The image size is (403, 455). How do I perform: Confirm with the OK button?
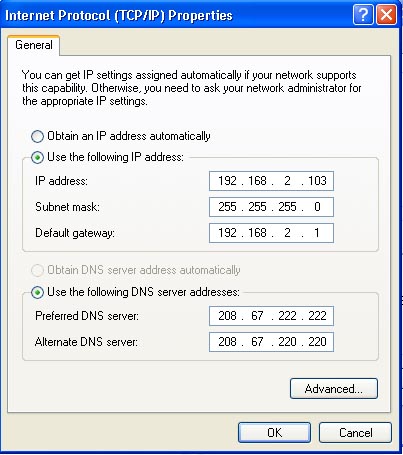[x=274, y=433]
